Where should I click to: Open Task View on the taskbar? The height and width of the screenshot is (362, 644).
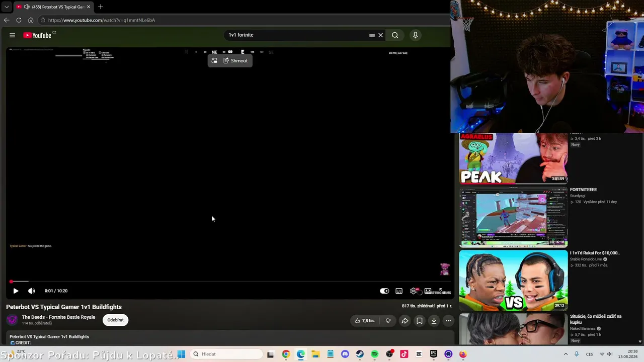270,354
